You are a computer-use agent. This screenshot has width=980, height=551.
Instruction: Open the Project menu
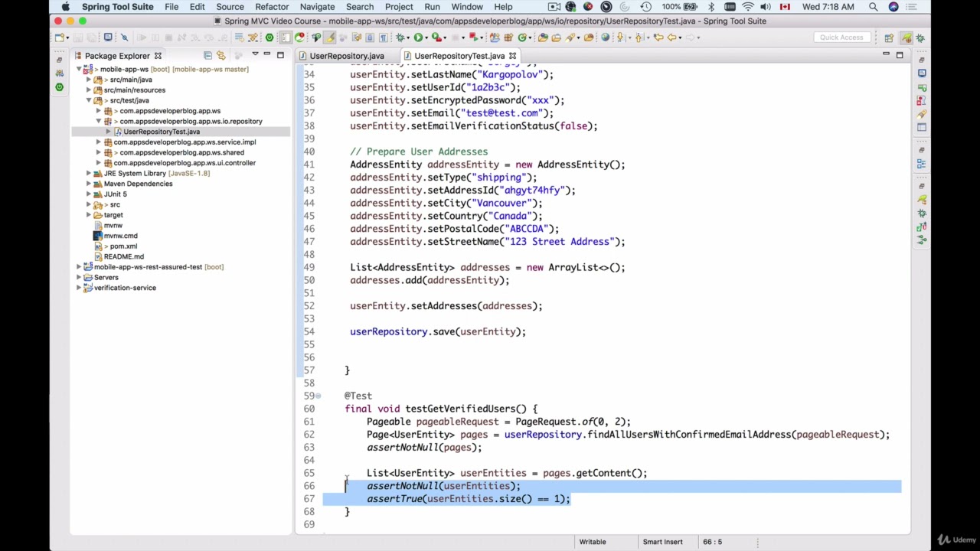[399, 7]
